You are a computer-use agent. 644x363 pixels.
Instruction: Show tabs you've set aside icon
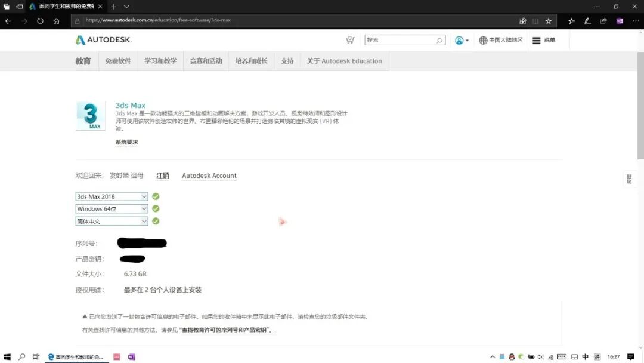pos(6,7)
